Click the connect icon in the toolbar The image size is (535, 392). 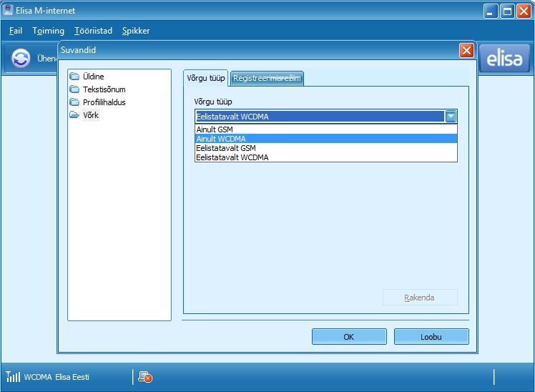point(21,59)
